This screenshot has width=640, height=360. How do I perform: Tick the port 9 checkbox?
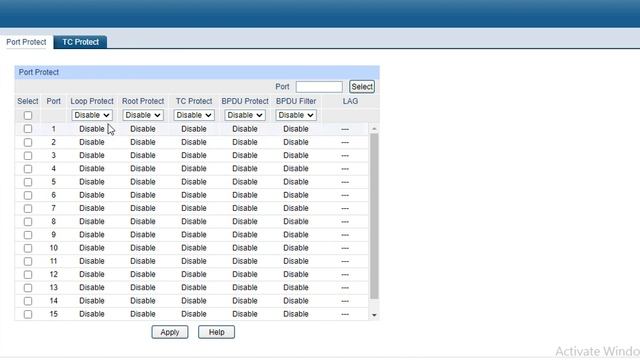28,235
